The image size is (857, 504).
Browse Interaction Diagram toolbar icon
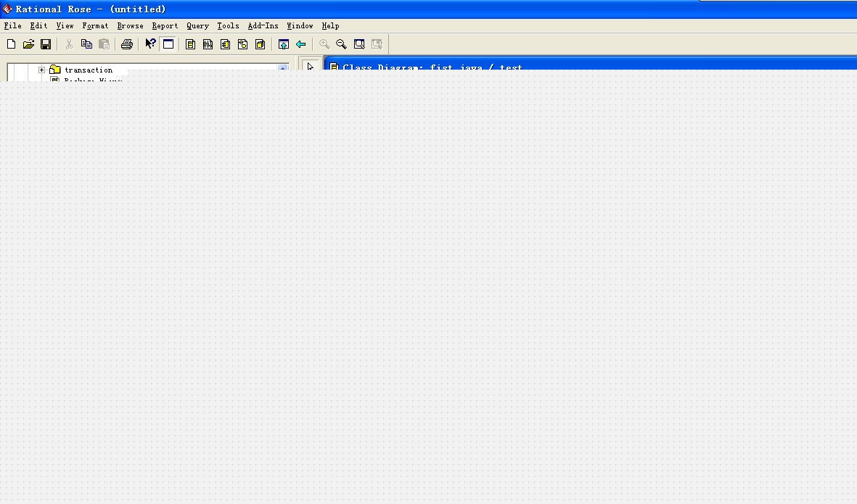[x=208, y=44]
